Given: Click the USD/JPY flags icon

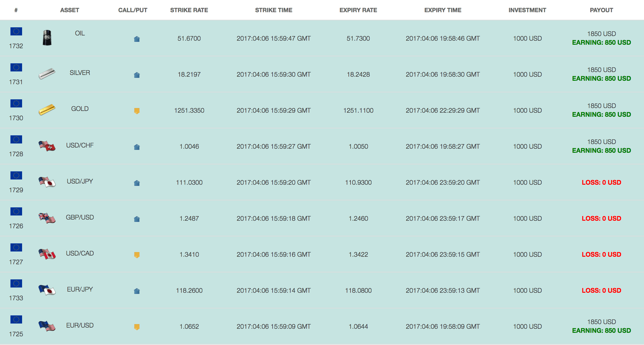Looking at the screenshot, I should point(47,182).
